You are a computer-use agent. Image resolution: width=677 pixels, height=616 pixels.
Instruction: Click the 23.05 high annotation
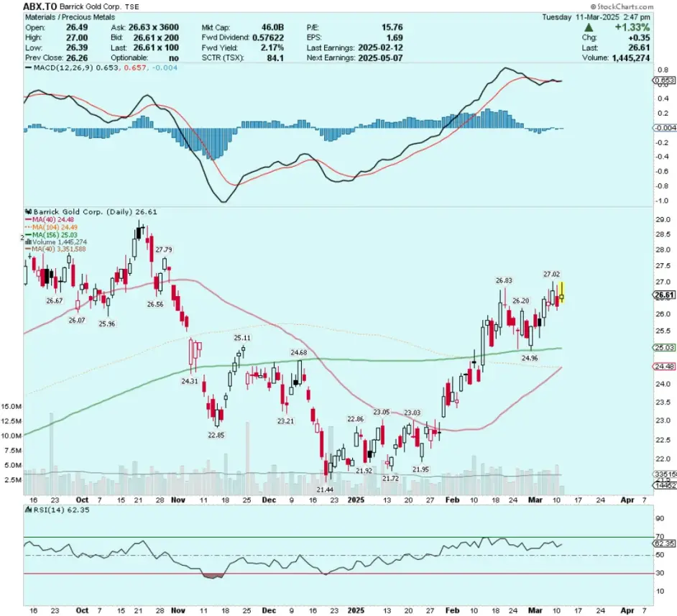click(382, 413)
